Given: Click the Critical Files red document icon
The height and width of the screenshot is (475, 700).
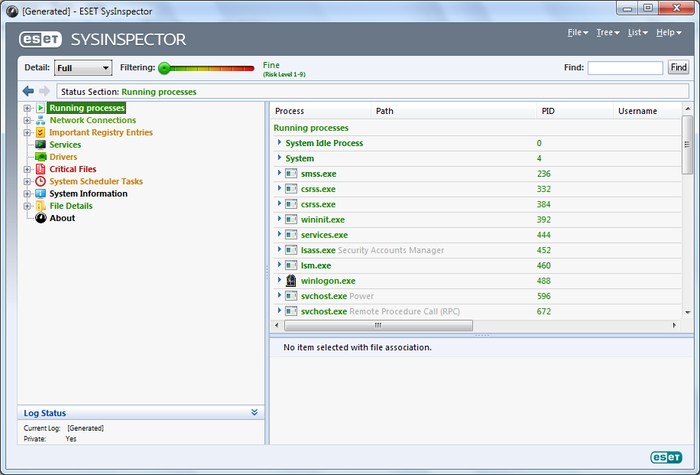Looking at the screenshot, I should pos(41,169).
